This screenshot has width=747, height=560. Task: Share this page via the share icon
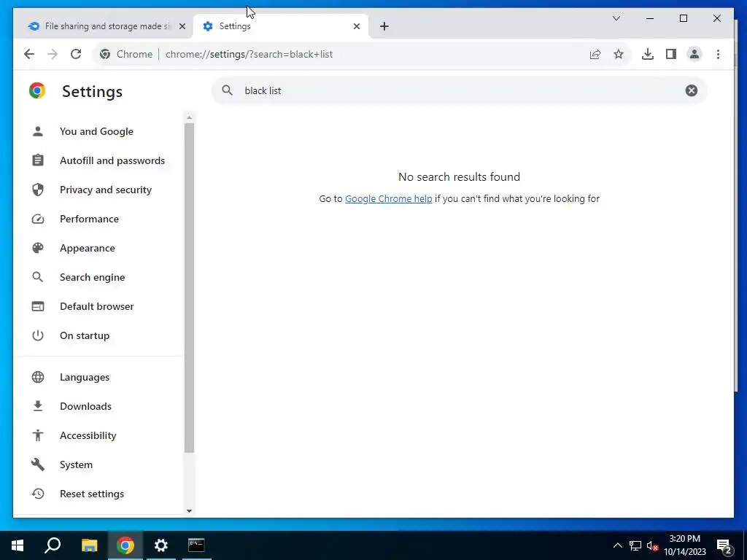(x=595, y=54)
